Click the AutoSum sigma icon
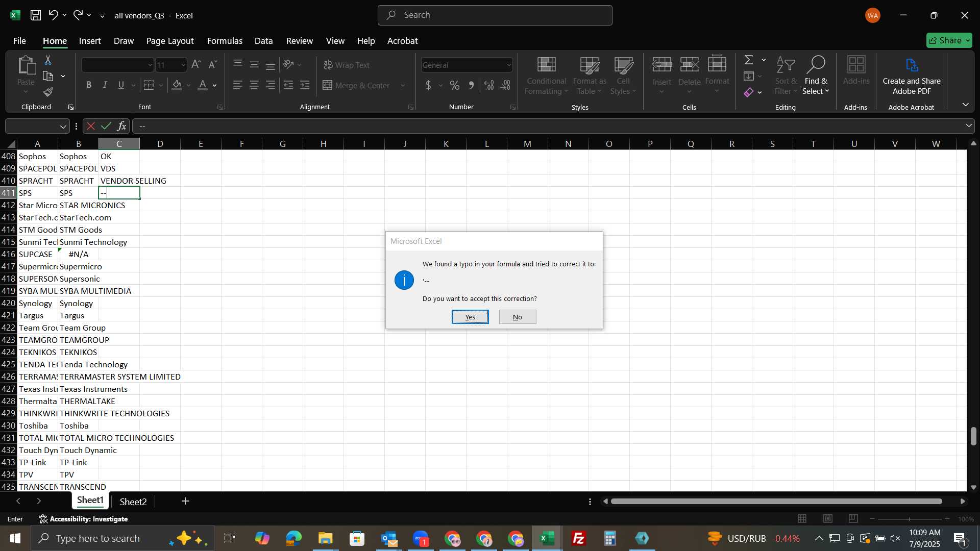The height and width of the screenshot is (551, 980). click(x=749, y=60)
